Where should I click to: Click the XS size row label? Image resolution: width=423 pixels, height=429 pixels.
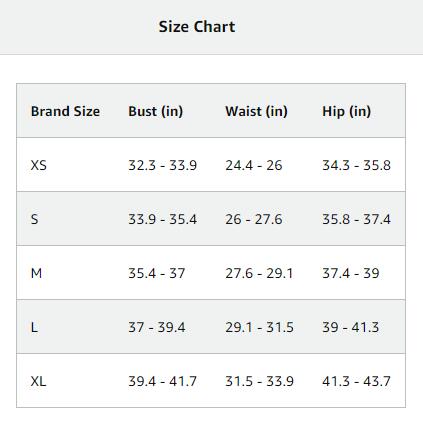pos(39,165)
